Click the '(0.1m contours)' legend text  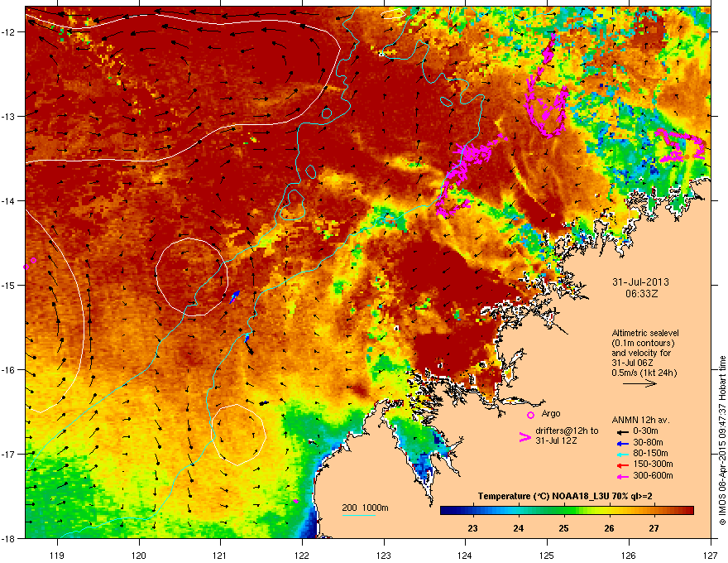[x=643, y=344]
